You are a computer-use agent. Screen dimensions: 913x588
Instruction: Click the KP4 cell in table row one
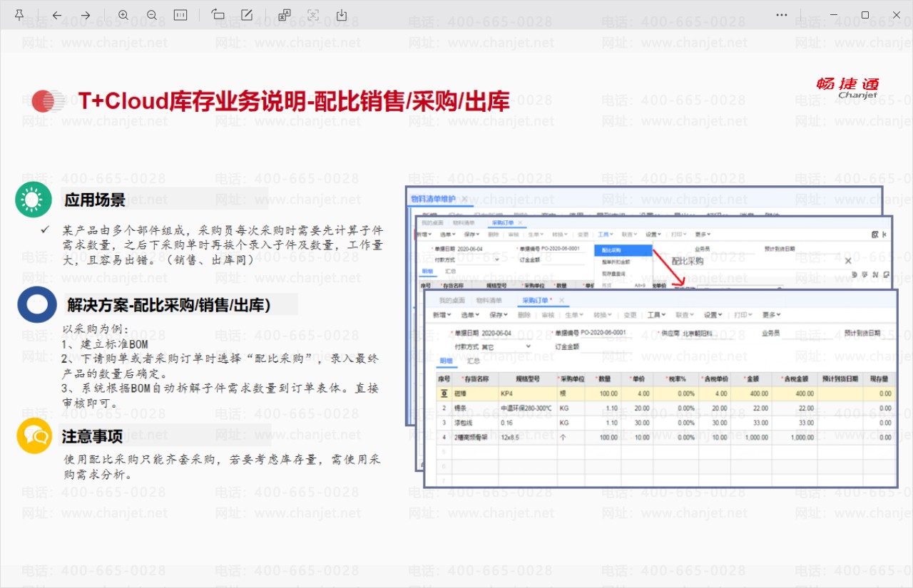point(529,393)
